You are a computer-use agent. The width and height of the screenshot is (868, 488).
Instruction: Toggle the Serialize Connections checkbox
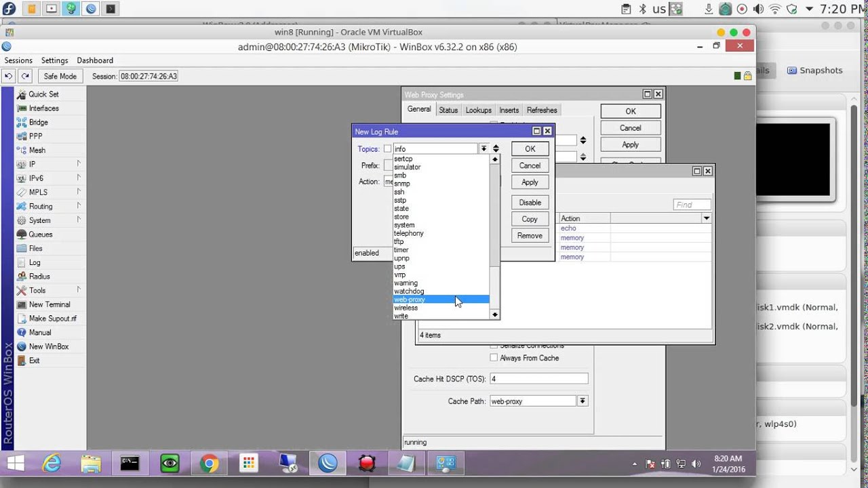pos(494,346)
